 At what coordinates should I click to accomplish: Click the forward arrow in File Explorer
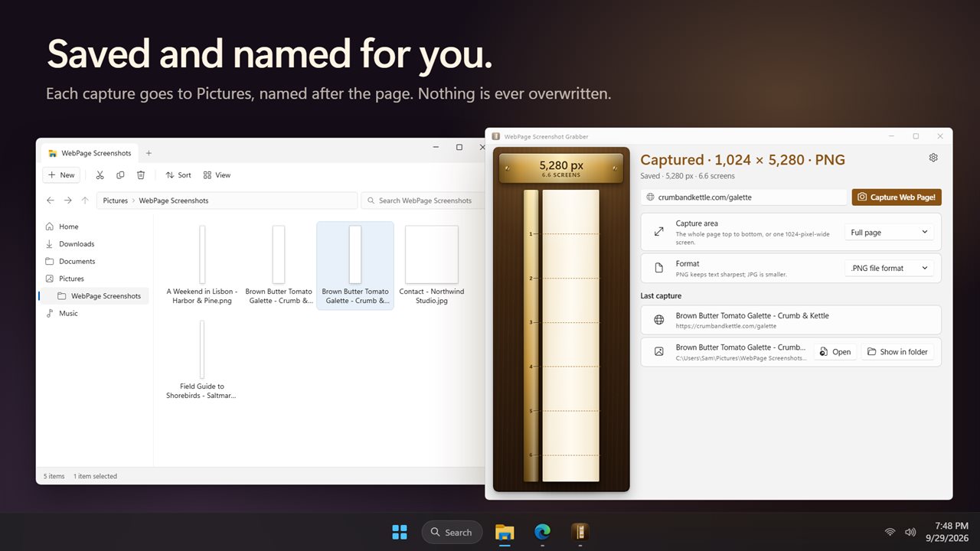click(67, 201)
